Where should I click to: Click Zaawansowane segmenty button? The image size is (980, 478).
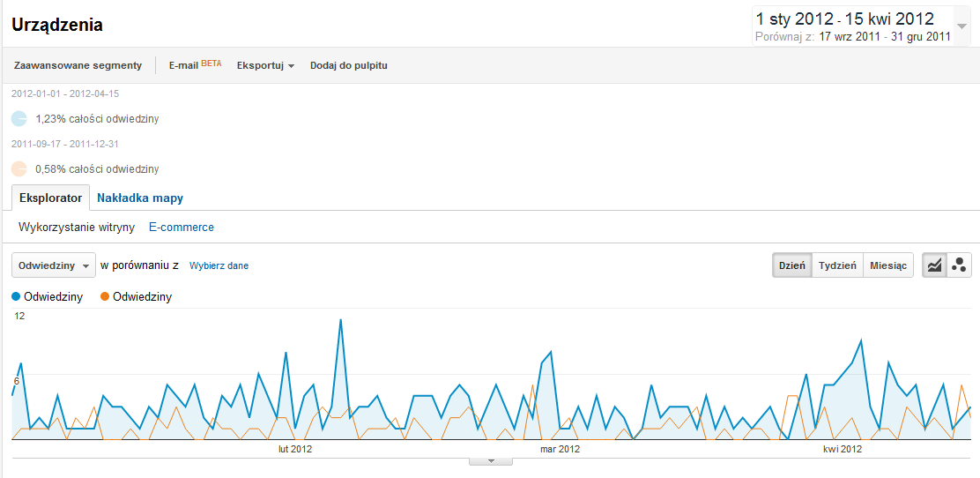pos(78,65)
